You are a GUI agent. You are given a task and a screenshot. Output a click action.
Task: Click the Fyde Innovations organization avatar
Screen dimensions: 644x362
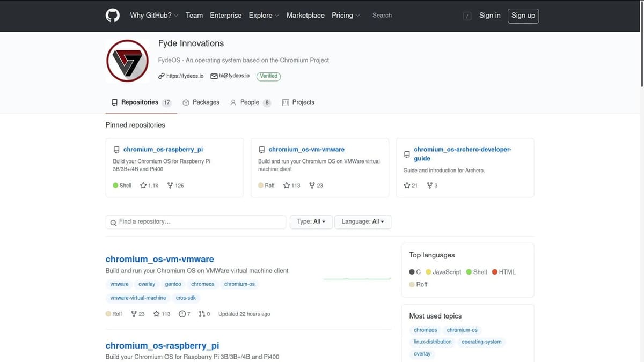point(127,61)
